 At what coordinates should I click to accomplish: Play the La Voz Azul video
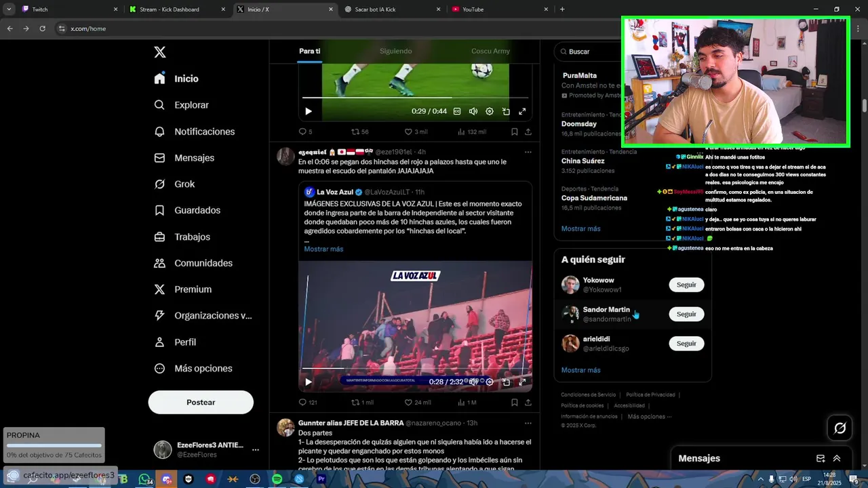(x=308, y=382)
